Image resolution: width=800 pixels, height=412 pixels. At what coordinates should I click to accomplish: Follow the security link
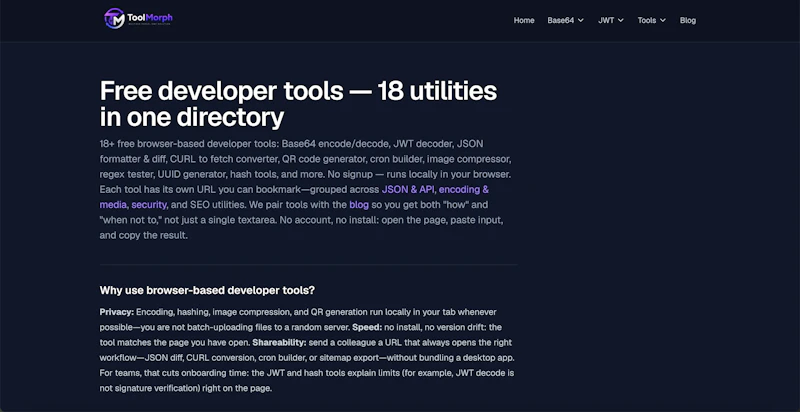point(149,205)
